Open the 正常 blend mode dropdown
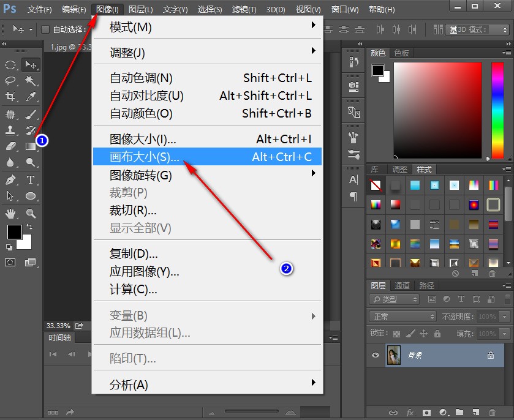 [403, 317]
